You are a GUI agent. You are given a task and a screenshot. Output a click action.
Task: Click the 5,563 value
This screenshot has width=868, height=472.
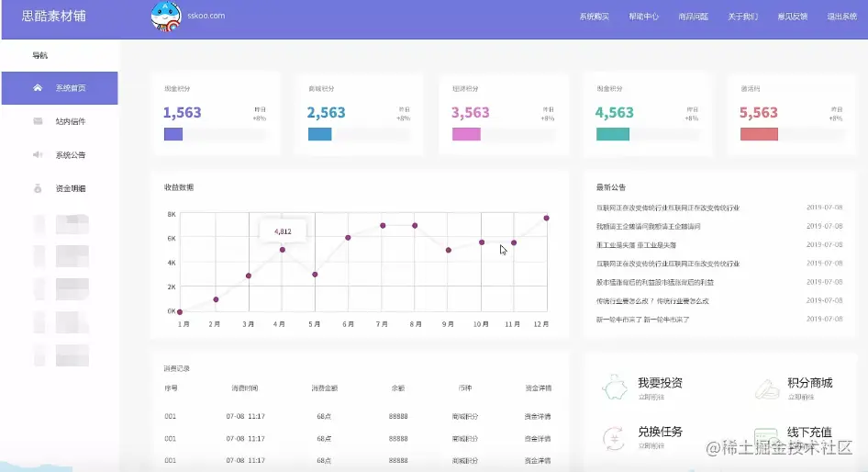click(759, 112)
